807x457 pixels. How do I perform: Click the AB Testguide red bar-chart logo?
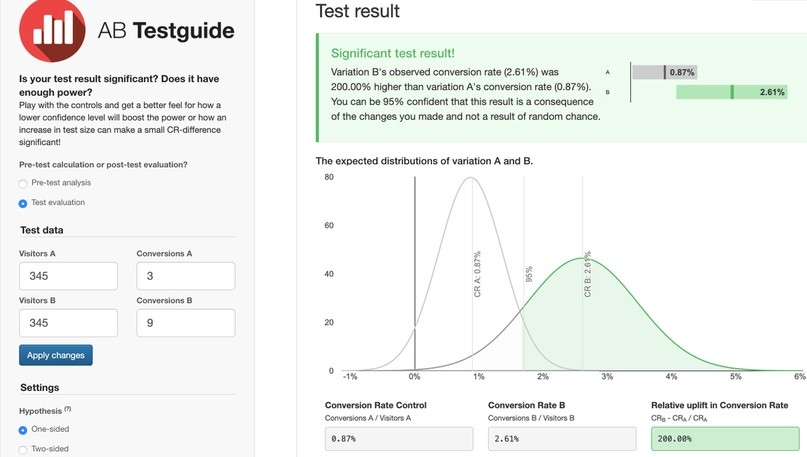point(52,30)
